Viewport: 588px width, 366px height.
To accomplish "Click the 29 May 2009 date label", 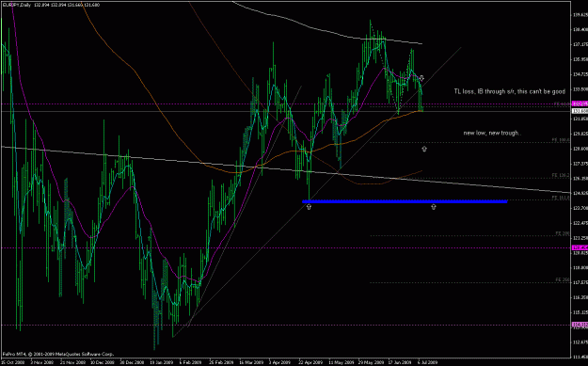I will click(370, 363).
